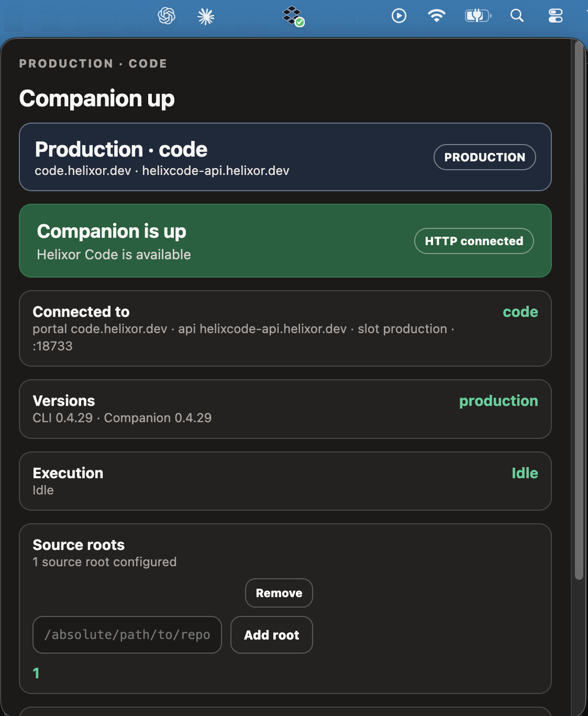Viewport: 588px width, 716px height.
Task: Select the green 'production' label in Versions
Action: (498, 401)
